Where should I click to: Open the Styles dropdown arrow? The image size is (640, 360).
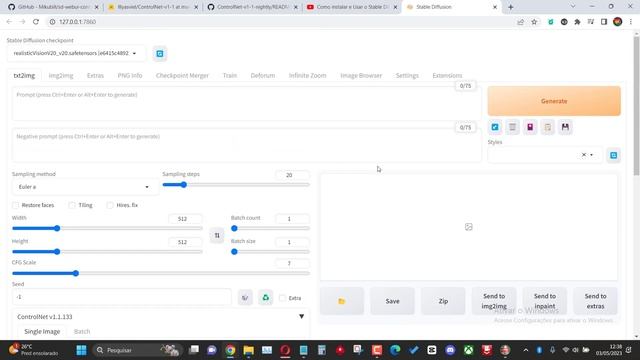coord(591,155)
